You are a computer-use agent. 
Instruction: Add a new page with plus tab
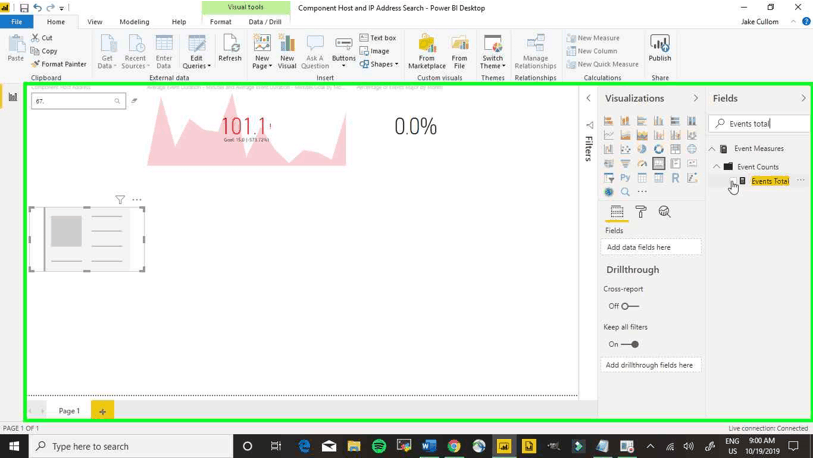click(102, 411)
